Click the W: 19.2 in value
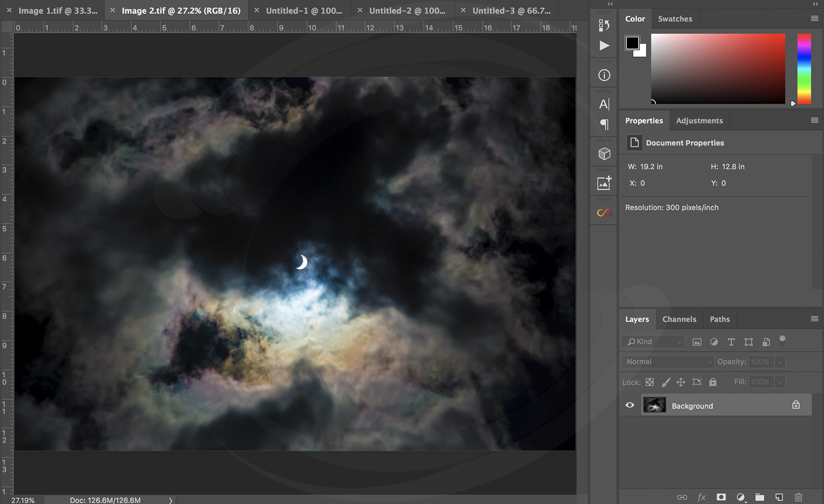Viewport: 824px width, 504px height. point(652,167)
